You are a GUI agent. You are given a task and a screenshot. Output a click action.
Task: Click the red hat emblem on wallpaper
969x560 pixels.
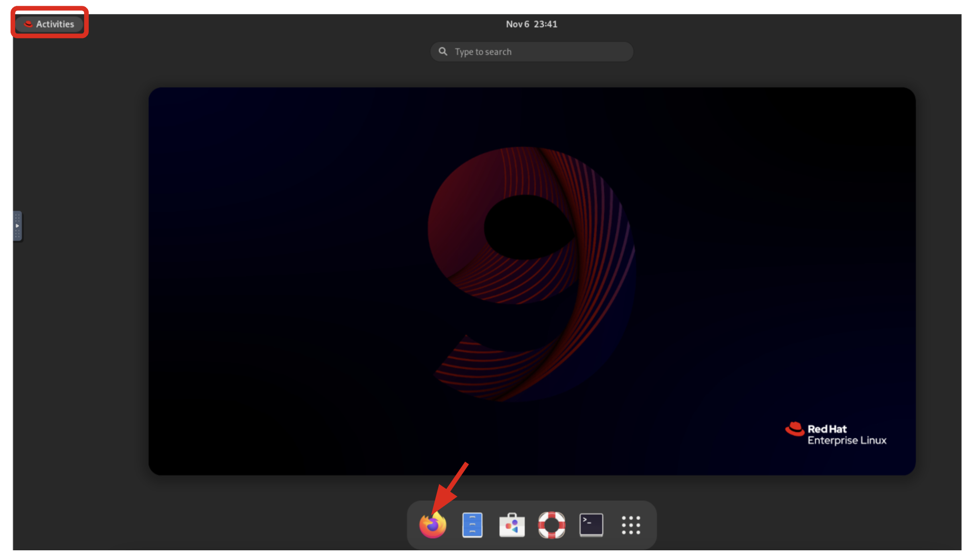tap(794, 429)
